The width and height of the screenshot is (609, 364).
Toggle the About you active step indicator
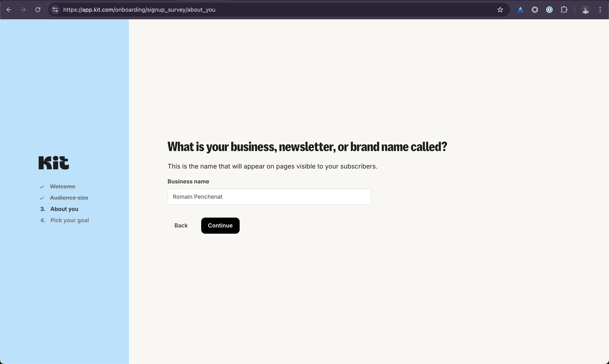[x=64, y=209]
